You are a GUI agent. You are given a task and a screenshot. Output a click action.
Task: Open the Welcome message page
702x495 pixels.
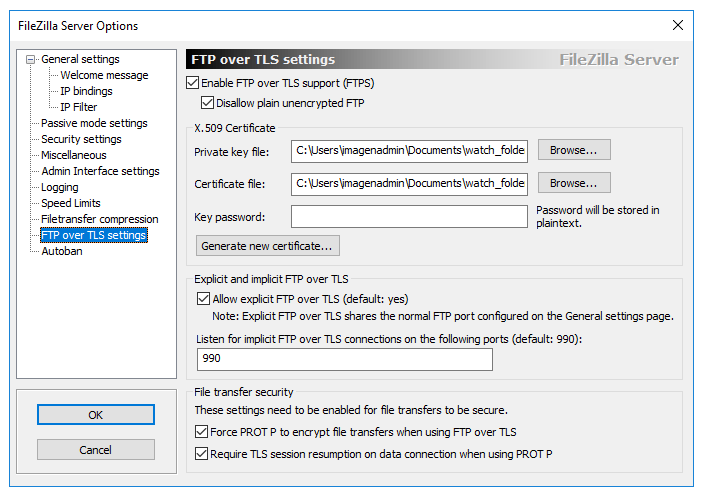click(104, 75)
